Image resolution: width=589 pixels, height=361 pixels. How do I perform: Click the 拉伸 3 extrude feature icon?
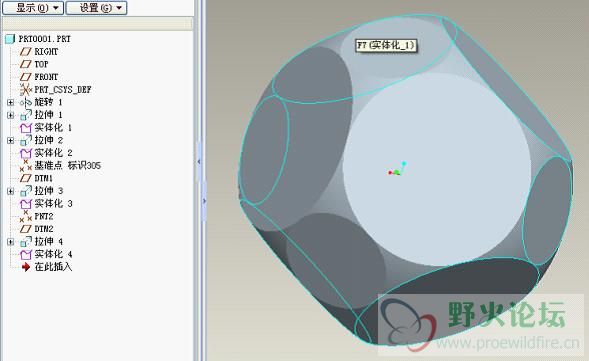[26, 191]
